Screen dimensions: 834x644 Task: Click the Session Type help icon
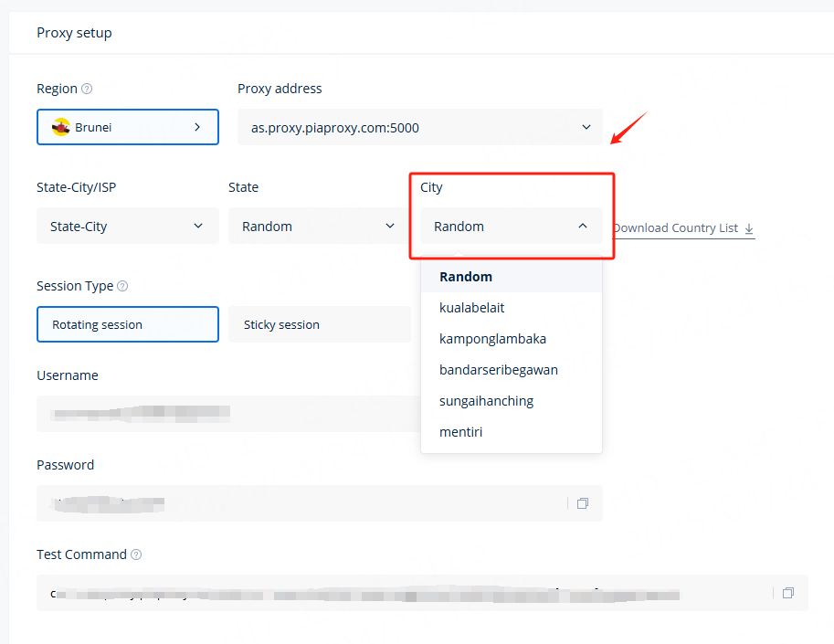122,286
